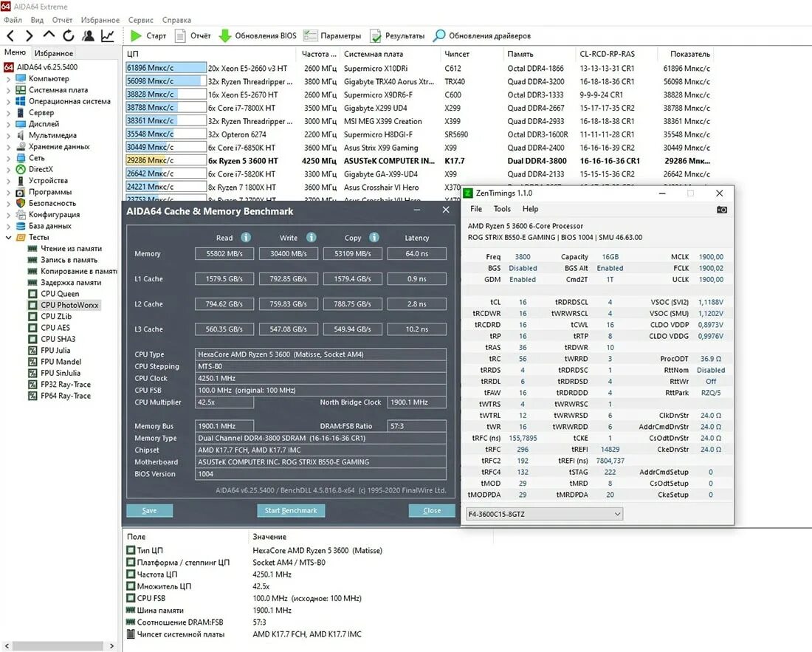812x652 pixels.
Task: Open the F4-3600C15-8GTZ module dropdown
Action: click(x=544, y=514)
